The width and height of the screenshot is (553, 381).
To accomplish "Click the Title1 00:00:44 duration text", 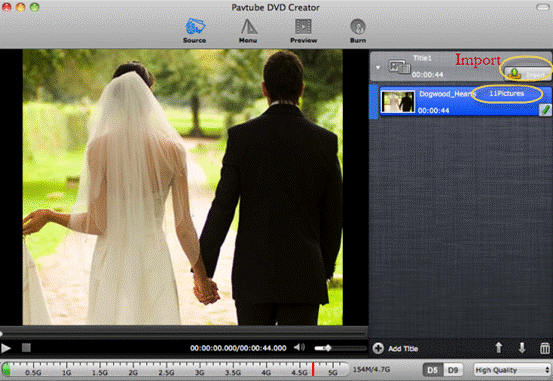I will tap(427, 75).
